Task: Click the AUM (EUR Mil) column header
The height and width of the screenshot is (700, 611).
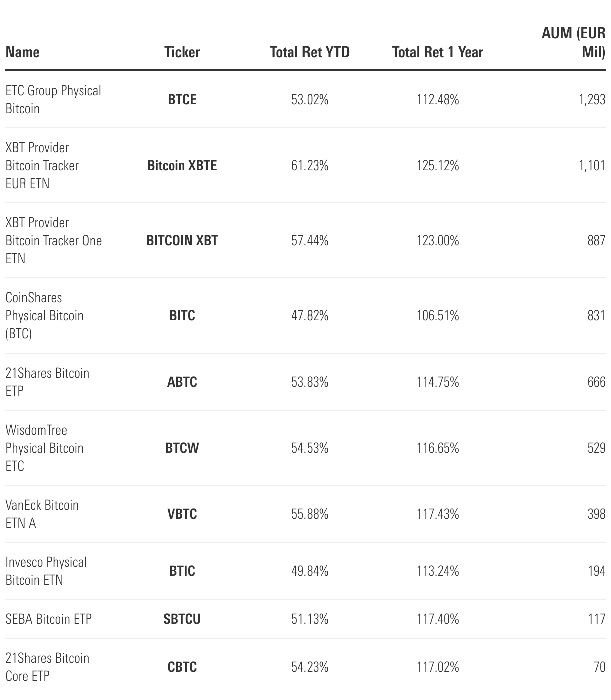Action: 574,43
